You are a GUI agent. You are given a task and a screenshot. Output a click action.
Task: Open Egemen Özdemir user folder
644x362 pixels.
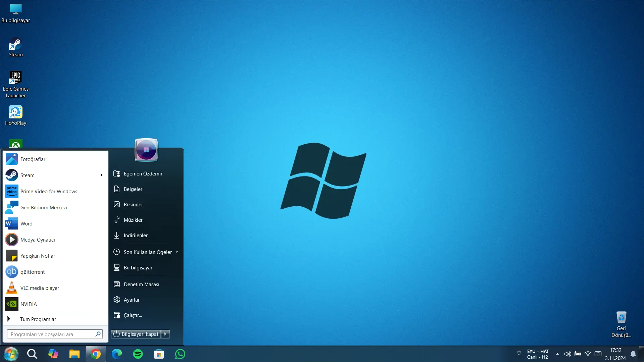146,174
